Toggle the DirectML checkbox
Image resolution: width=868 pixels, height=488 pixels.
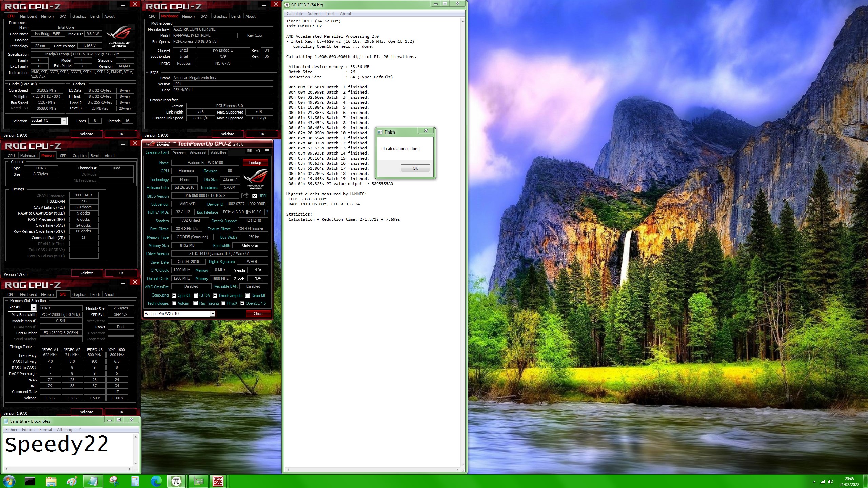point(248,295)
